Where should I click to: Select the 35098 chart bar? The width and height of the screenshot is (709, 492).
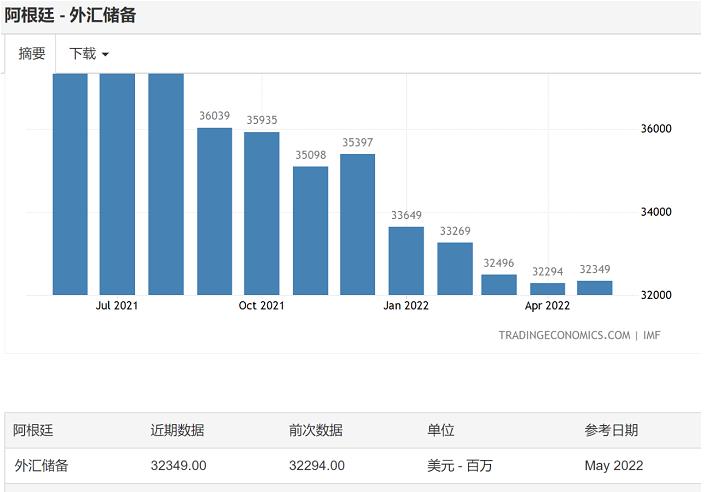pos(310,231)
